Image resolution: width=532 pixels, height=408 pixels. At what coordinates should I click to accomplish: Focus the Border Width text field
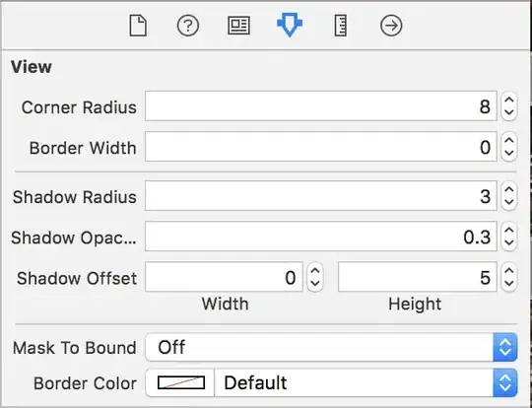(x=321, y=147)
